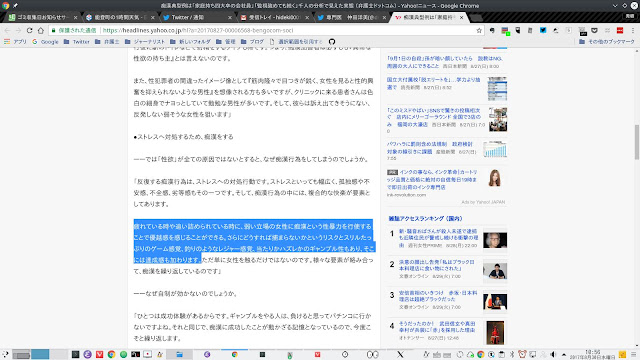This screenshot has width=640, height=360.
Task: Expand the 新しいフォルダ bookmark folder
Action: click(190, 42)
